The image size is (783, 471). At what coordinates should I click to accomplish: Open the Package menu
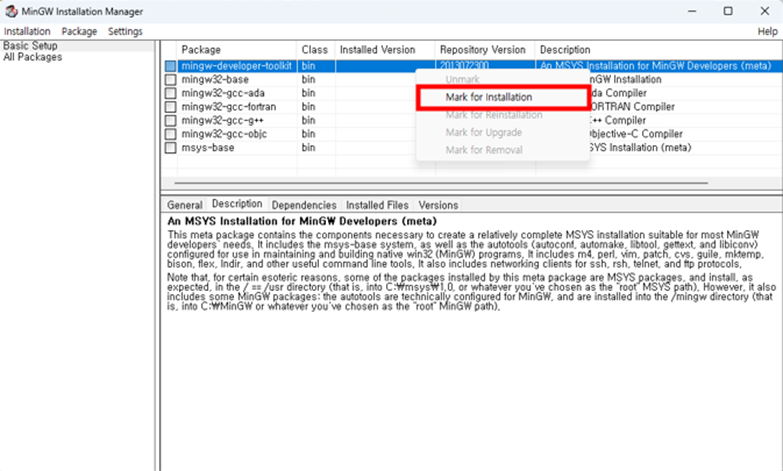tap(79, 31)
